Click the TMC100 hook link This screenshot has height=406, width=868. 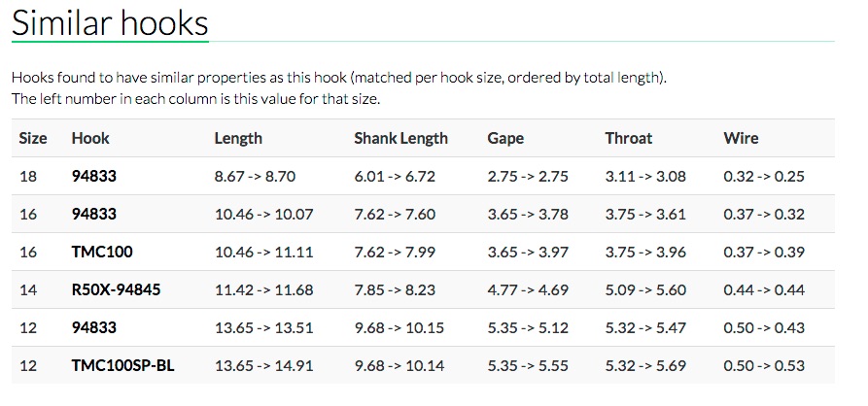point(102,253)
